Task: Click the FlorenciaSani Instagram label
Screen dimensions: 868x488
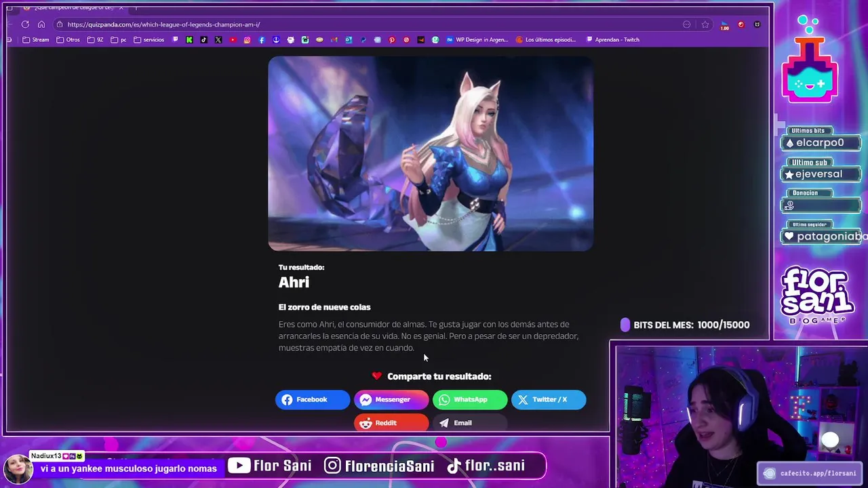Action: coord(380,466)
